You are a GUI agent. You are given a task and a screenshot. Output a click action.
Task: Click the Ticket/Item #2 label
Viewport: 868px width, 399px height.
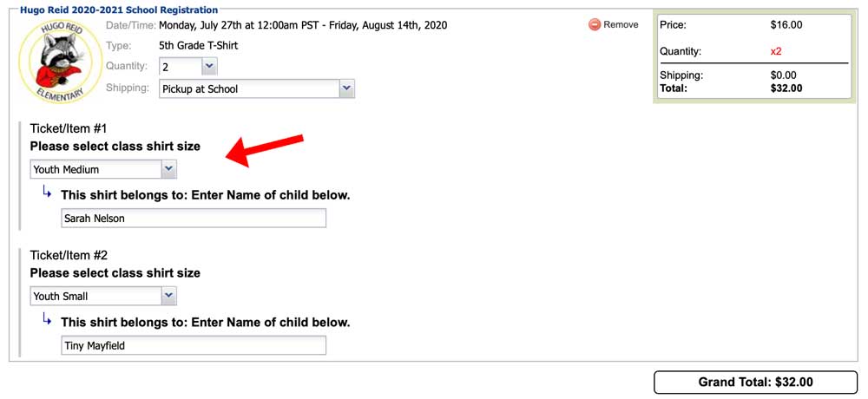point(69,256)
